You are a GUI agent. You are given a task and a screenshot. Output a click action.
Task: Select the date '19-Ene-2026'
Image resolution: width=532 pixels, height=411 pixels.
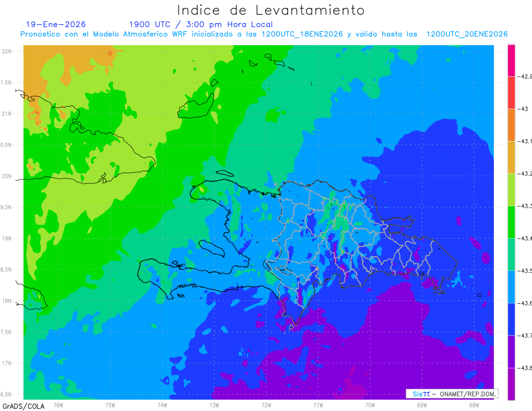click(x=56, y=24)
